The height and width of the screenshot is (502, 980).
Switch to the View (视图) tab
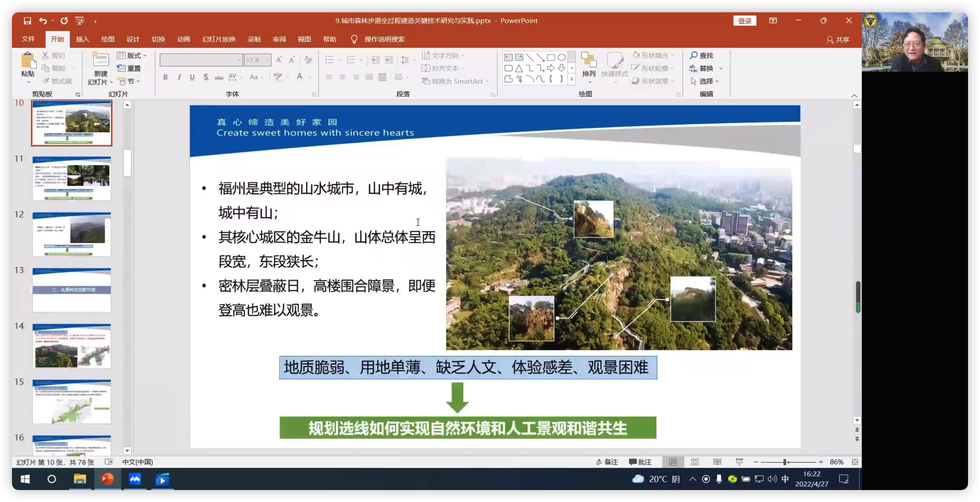pyautogui.click(x=304, y=39)
